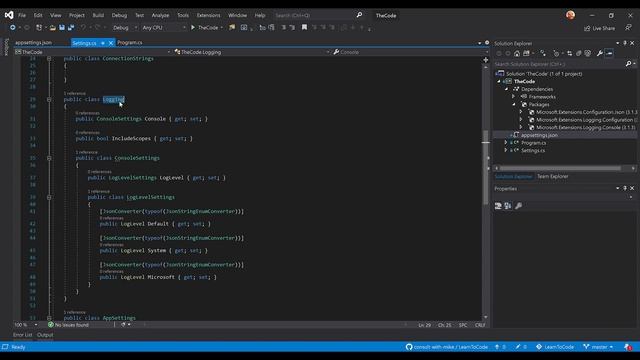Collapse the Dependencies node
640x360 pixels.
(506, 89)
